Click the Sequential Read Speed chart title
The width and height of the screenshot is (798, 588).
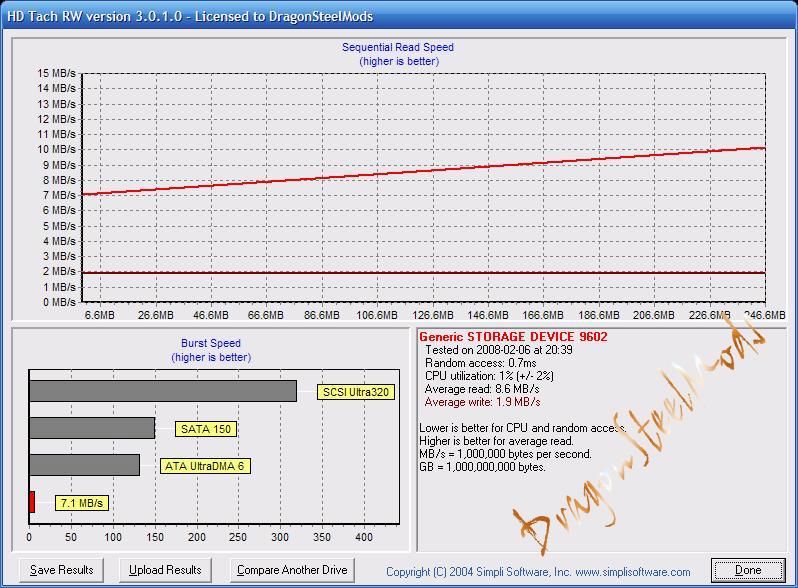[x=398, y=47]
